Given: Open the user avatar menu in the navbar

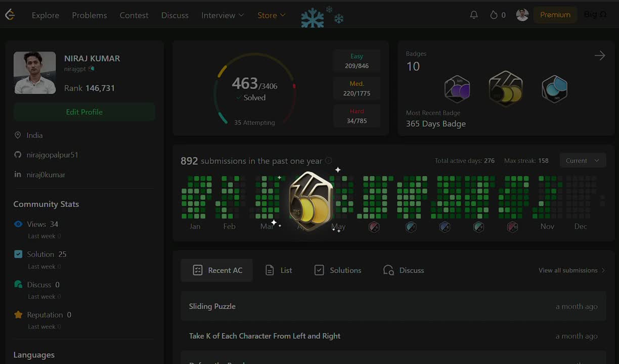Looking at the screenshot, I should pos(522,15).
